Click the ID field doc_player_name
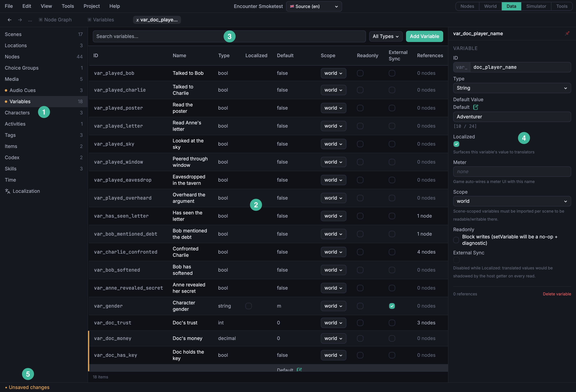 520,67
